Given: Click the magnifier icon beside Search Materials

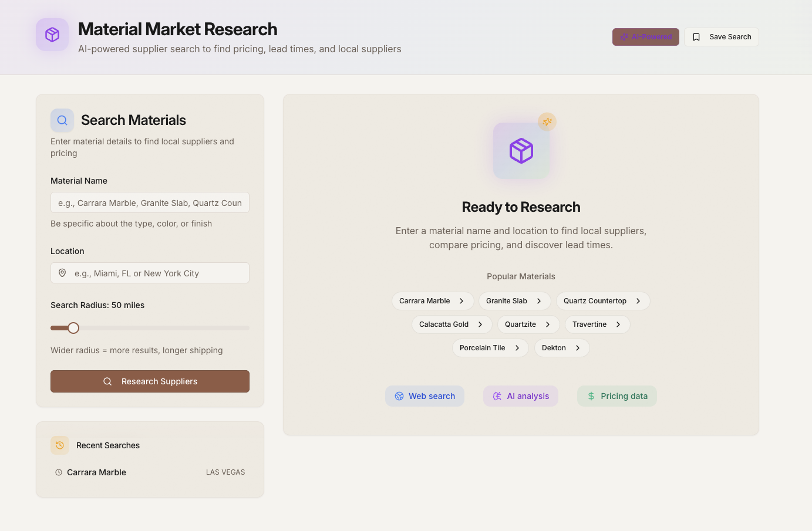Looking at the screenshot, I should coord(62,120).
